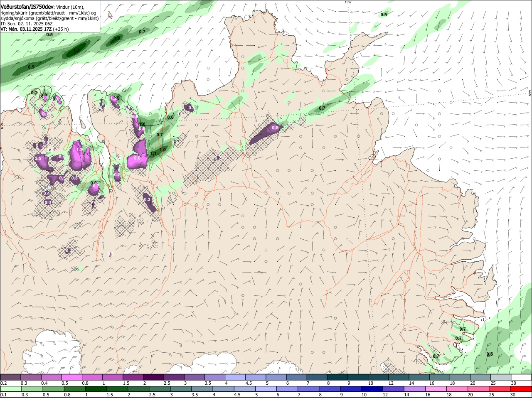Click the small island in the top-left sea
This screenshot has height=398, width=532.
110,15
